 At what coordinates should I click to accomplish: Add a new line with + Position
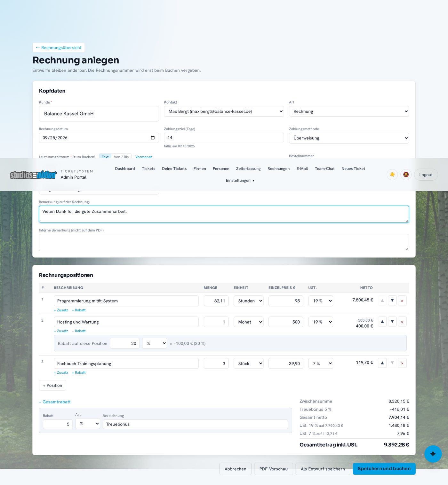pyautogui.click(x=52, y=385)
